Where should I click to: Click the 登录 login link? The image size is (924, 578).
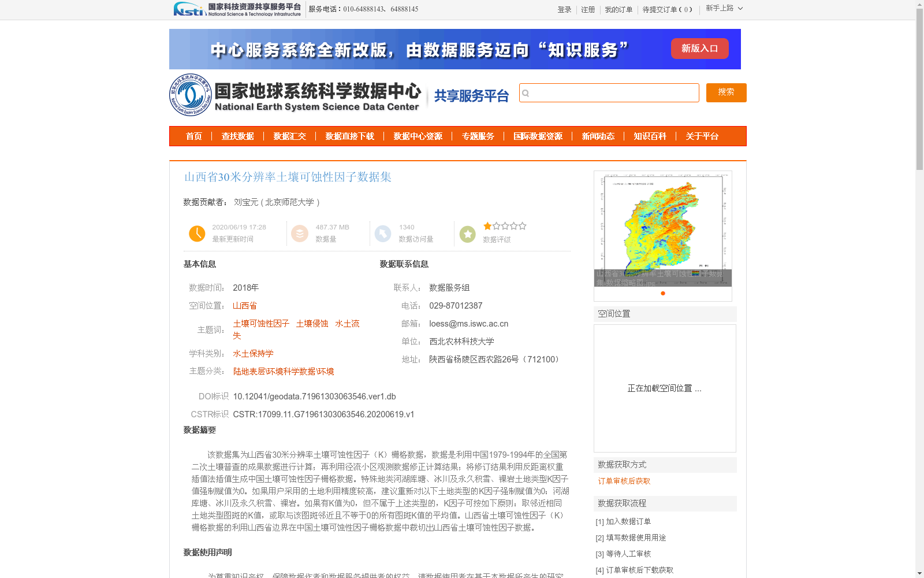tap(564, 10)
